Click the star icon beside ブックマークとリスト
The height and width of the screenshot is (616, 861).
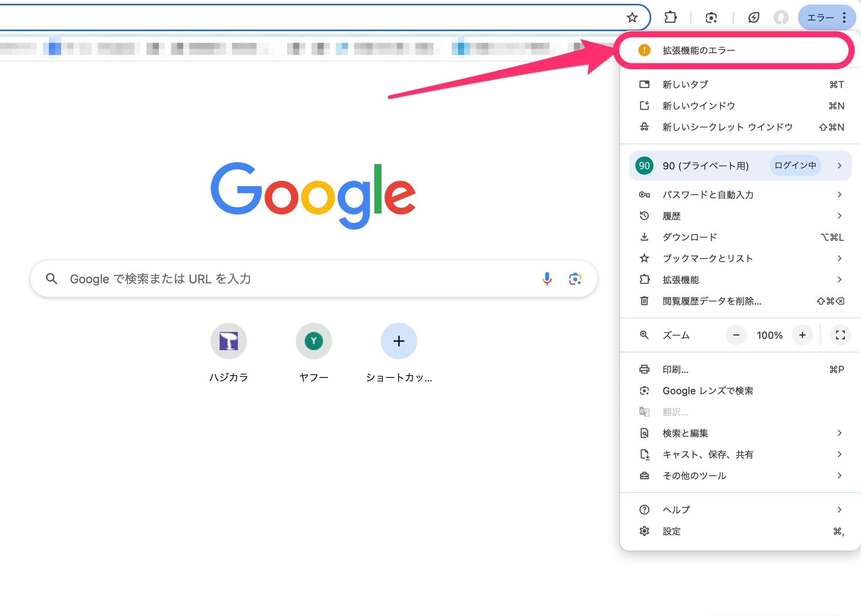pos(644,258)
